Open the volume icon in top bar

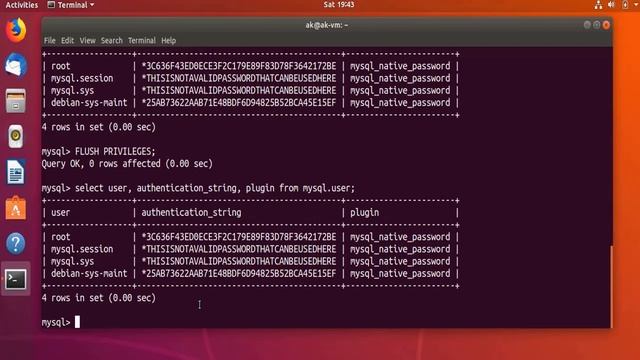click(611, 5)
